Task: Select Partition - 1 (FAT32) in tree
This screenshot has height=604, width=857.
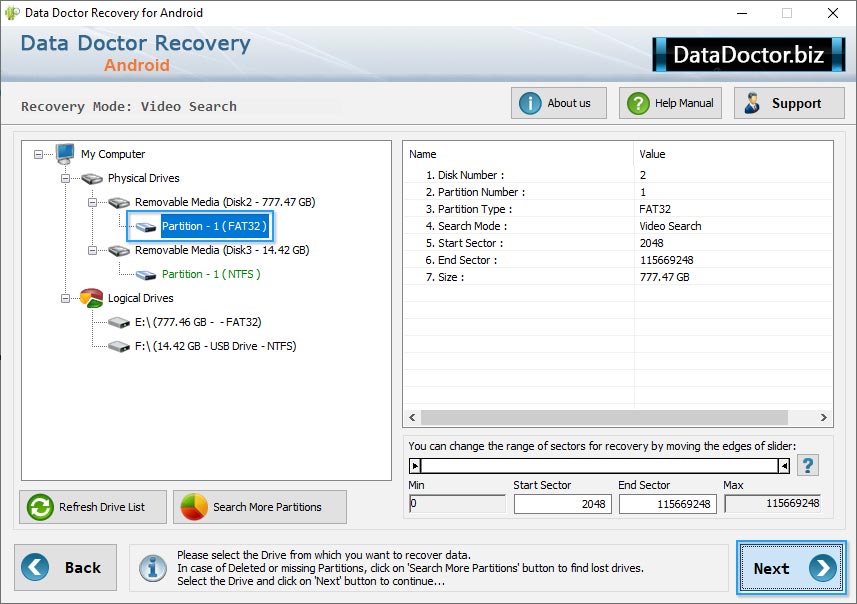Action: point(214,226)
